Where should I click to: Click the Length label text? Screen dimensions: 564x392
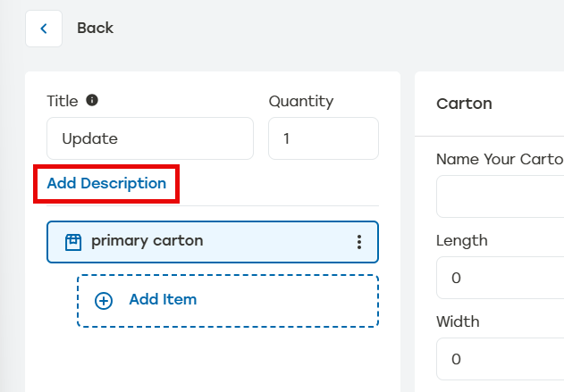pyautogui.click(x=461, y=240)
